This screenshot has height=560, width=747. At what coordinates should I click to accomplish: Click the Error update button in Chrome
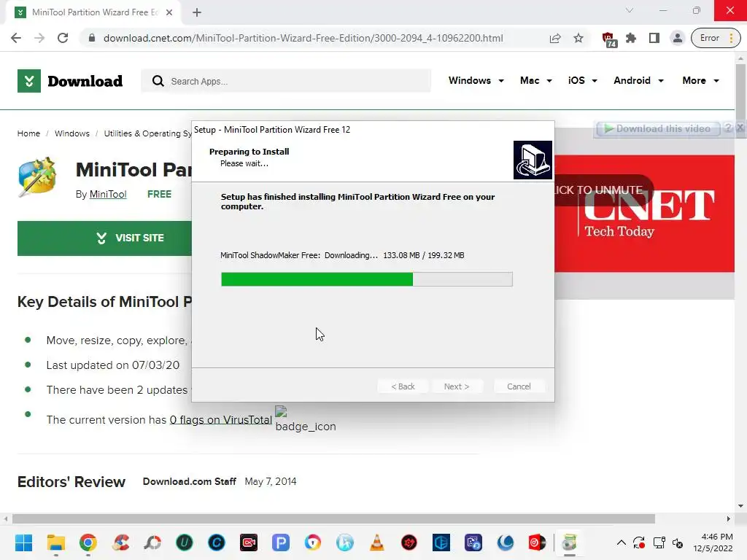point(716,38)
